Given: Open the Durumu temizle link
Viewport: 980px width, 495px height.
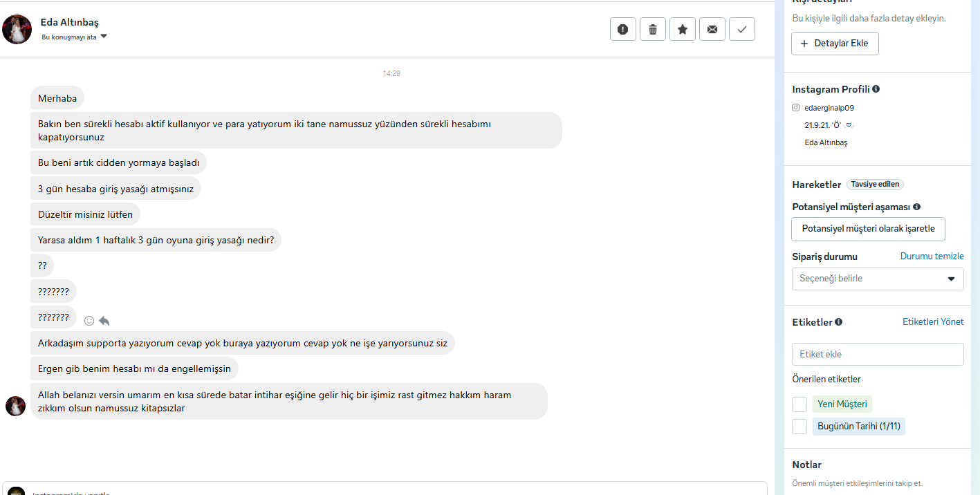Looking at the screenshot, I should point(932,256).
